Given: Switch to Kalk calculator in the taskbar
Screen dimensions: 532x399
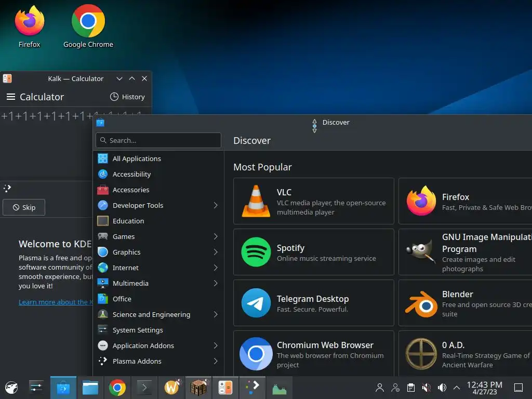Looking at the screenshot, I should (x=225, y=388).
